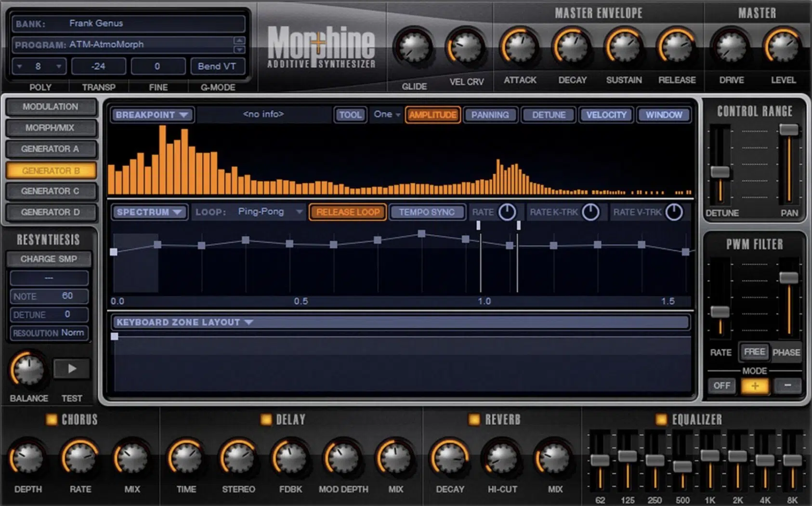Select Generator A
This screenshot has width=812, height=506.
pos(51,149)
